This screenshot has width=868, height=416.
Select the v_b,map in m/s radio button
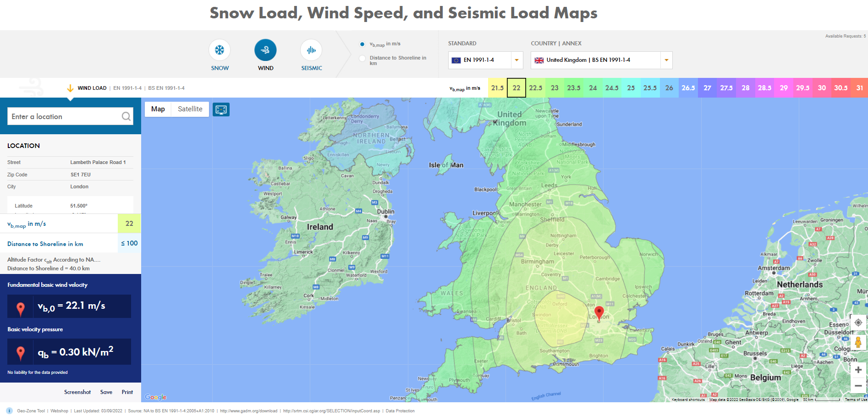(363, 44)
